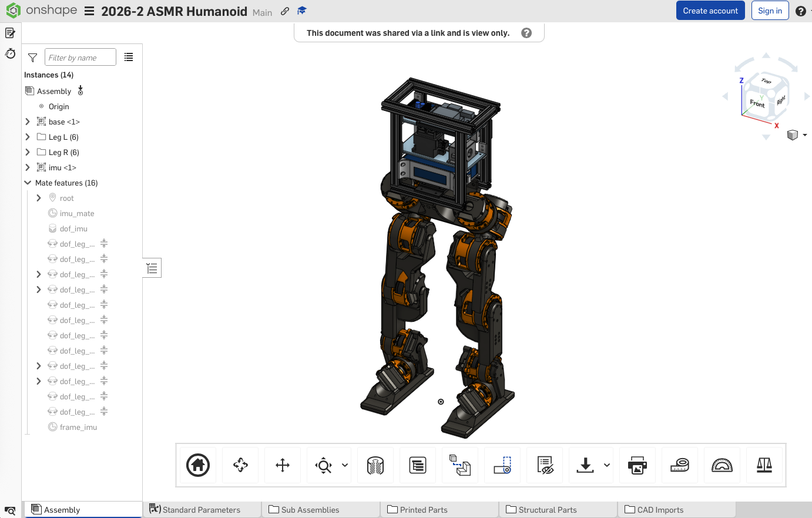This screenshot has height=518, width=812.
Task: Expand the Leg R (6) folder
Action: click(28, 152)
